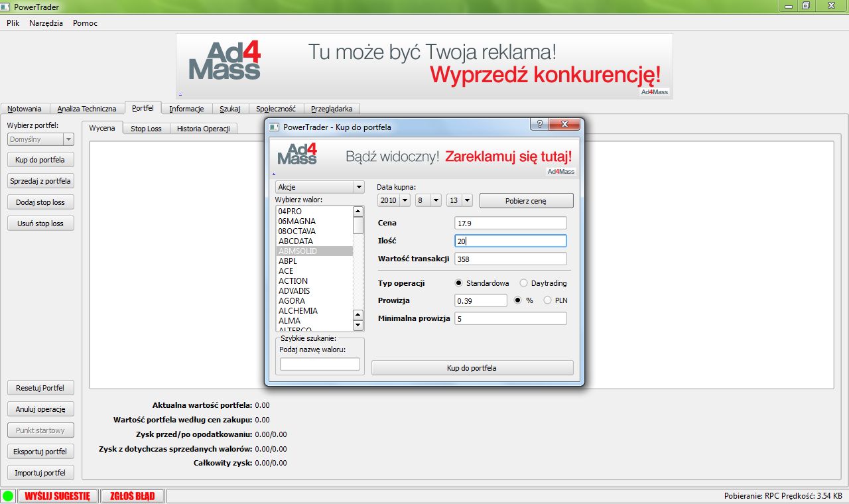Select AGORA in the securities list
The width and height of the screenshot is (849, 504).
(314, 301)
